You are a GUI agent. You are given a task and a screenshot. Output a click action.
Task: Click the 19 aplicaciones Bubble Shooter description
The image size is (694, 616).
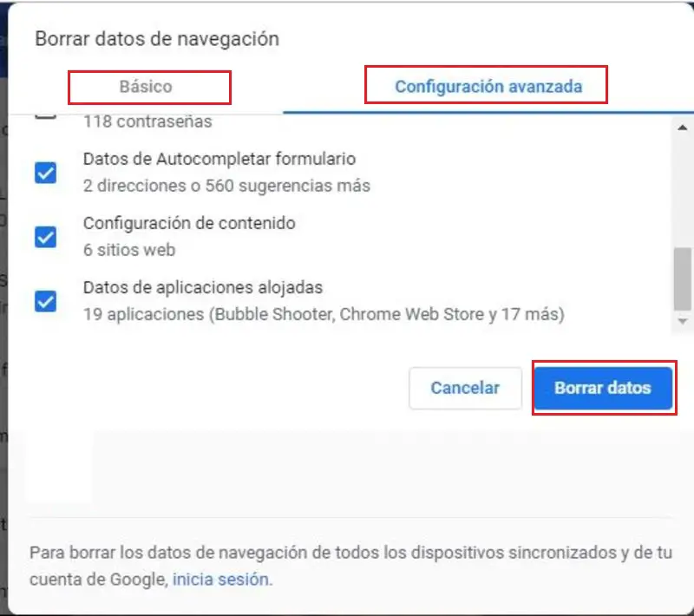click(324, 314)
